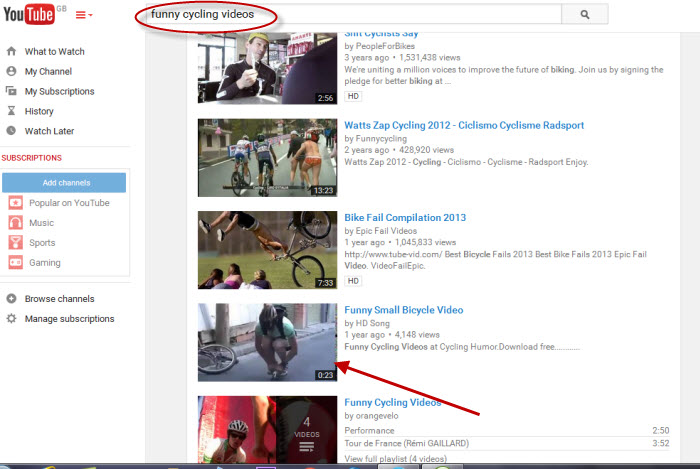Click the HD badge under PeopleForBikes video
This screenshot has height=469, width=700.
(353, 96)
